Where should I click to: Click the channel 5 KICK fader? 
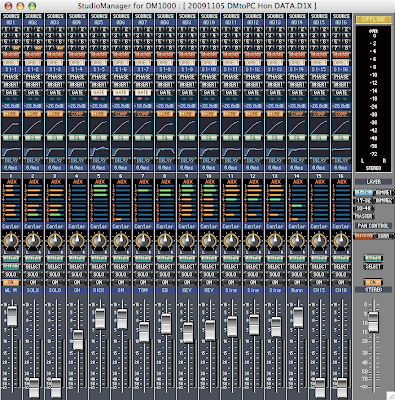(100, 319)
